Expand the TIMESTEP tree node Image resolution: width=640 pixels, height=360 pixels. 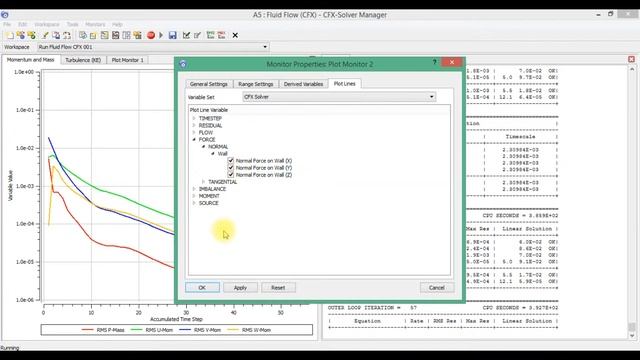[194, 118]
